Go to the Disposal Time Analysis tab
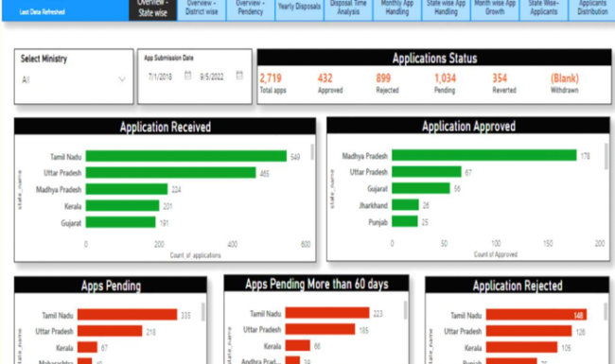The width and height of the screenshot is (615, 364). tap(348, 9)
